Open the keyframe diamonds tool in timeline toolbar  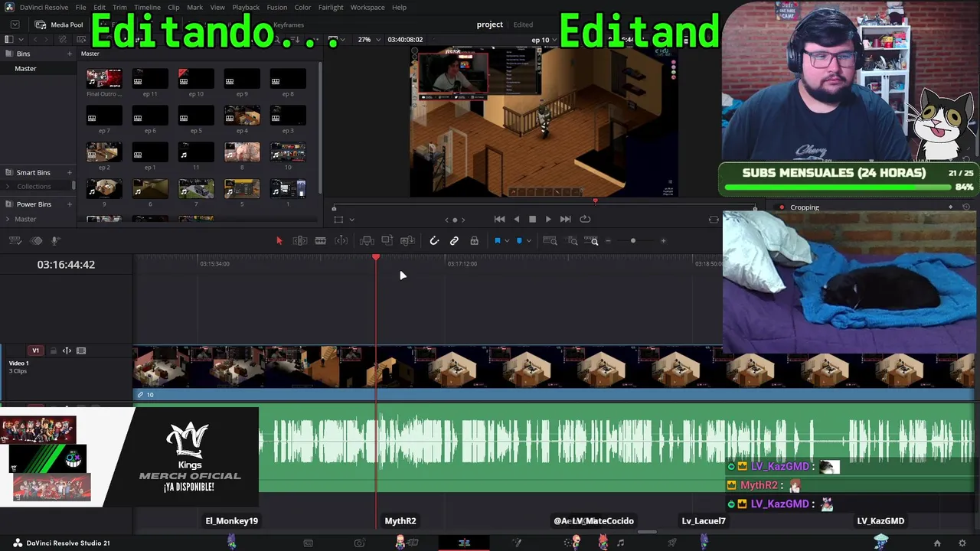(x=36, y=241)
